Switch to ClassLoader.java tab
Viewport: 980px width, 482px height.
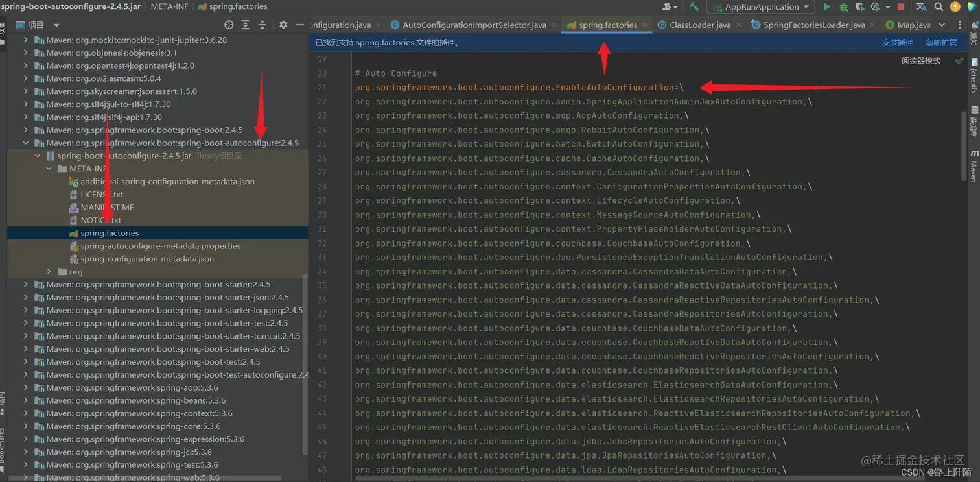(x=699, y=25)
